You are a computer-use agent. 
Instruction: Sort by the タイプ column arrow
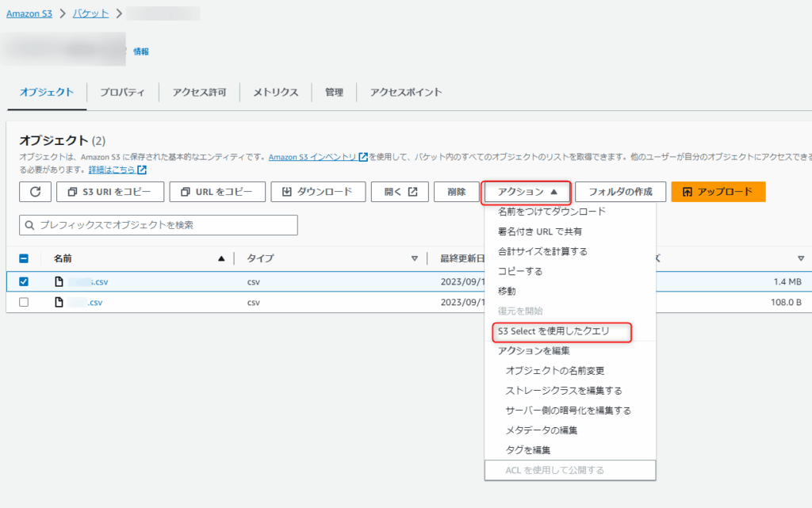point(414,258)
